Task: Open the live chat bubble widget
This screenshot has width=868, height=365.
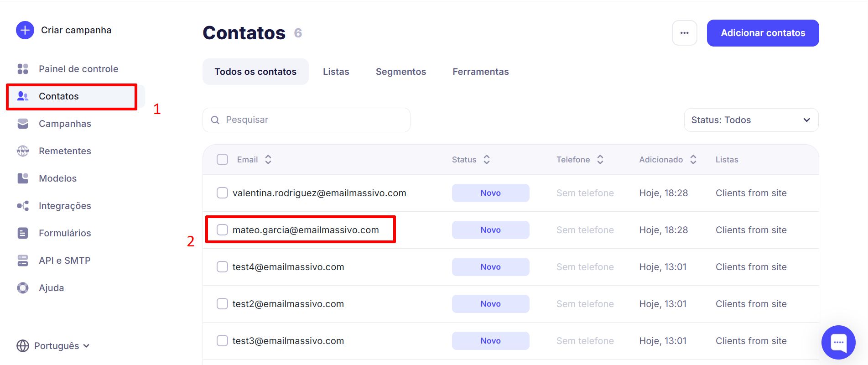Action: pos(838,342)
